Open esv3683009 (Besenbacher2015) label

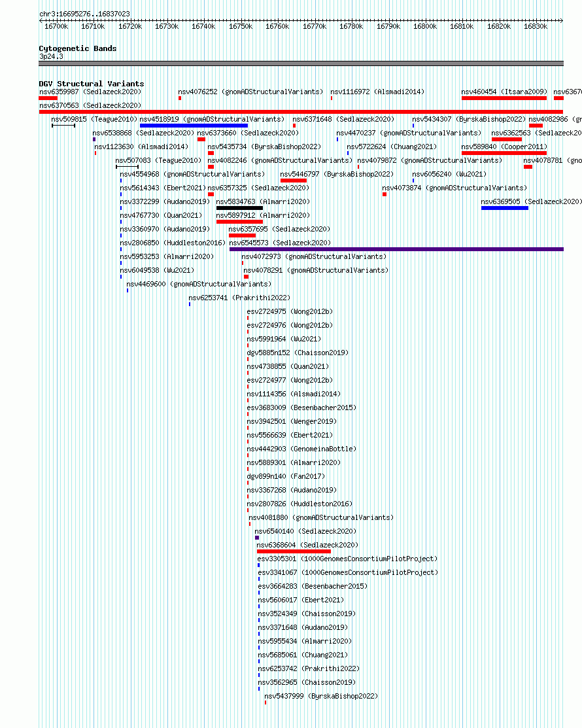coord(301,407)
